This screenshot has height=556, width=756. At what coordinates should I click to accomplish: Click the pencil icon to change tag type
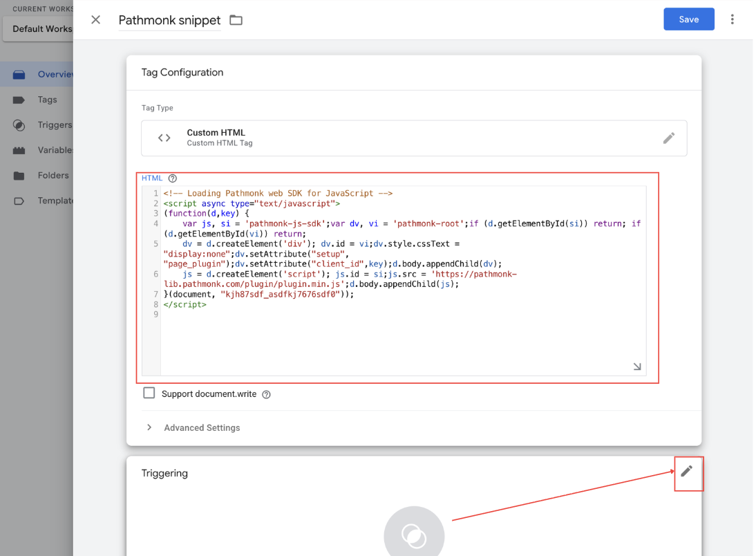(668, 138)
